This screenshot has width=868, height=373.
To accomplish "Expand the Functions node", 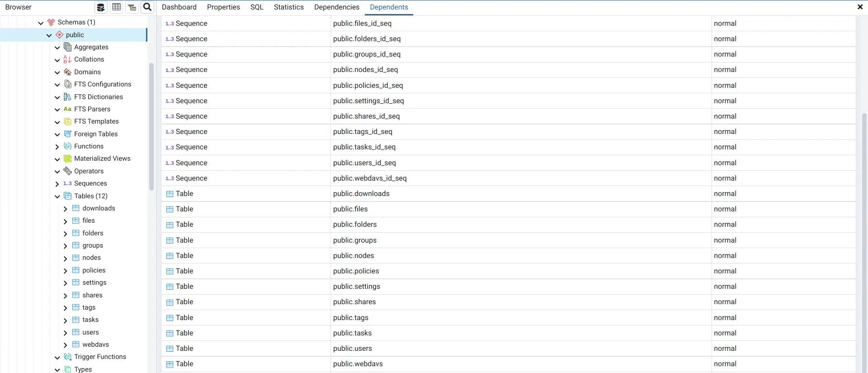I will [x=57, y=147].
